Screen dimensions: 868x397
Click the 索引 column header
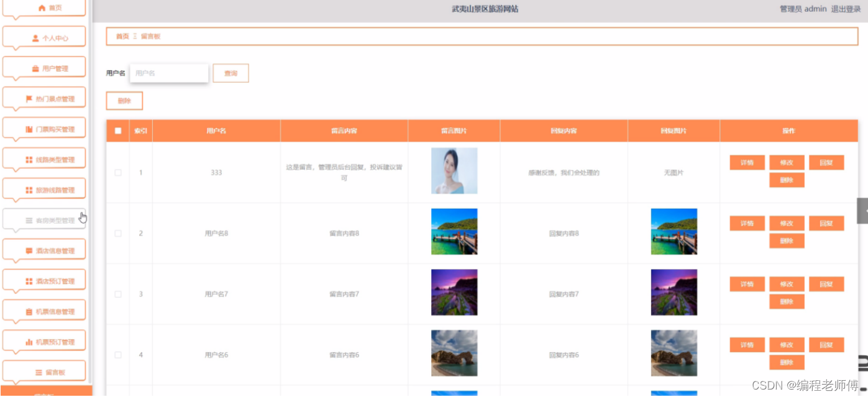coord(141,131)
